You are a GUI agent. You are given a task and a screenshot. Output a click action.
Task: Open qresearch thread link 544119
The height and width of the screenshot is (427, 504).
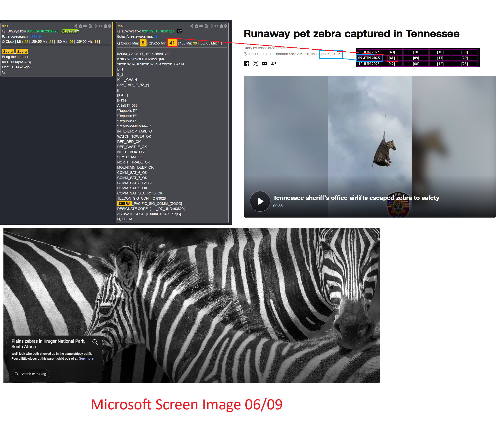pyautogui.click(x=35, y=36)
